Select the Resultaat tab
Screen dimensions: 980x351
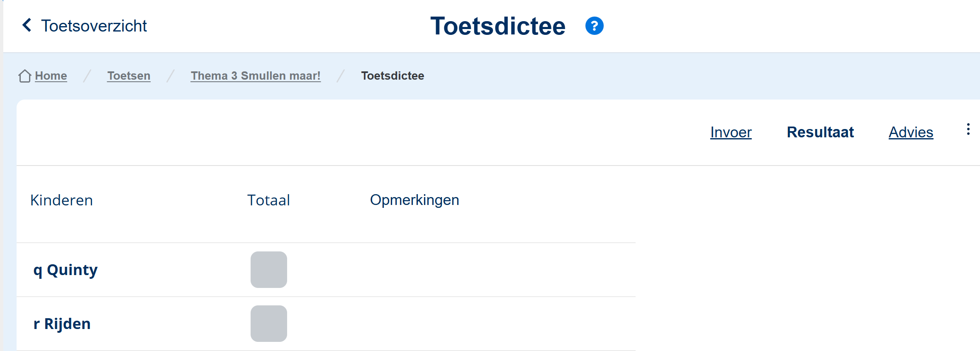click(x=820, y=132)
